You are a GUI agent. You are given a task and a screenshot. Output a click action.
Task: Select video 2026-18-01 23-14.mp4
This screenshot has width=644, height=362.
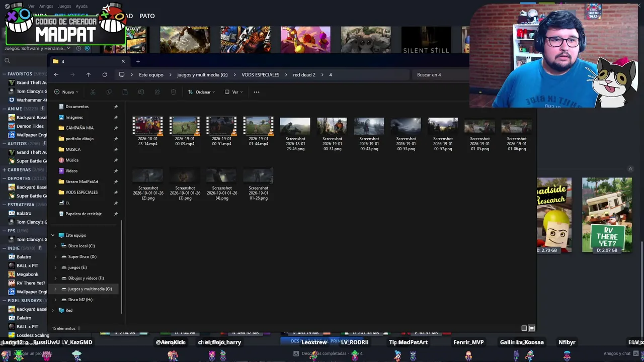[x=148, y=132]
